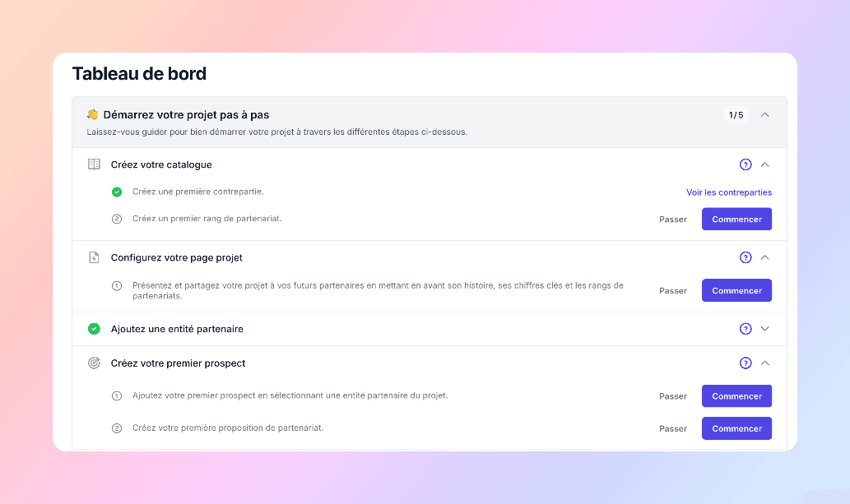
Task: Open the Voir les contreparties link
Action: [729, 192]
